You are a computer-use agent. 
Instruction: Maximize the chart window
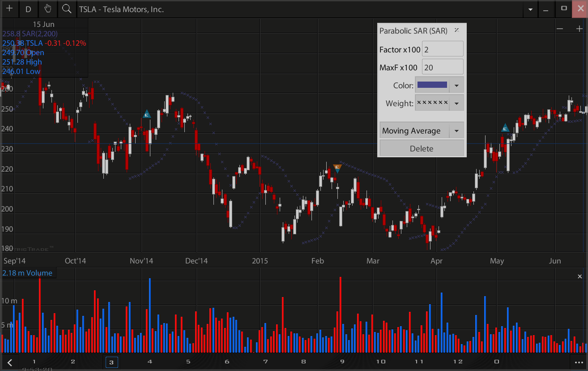pos(564,9)
